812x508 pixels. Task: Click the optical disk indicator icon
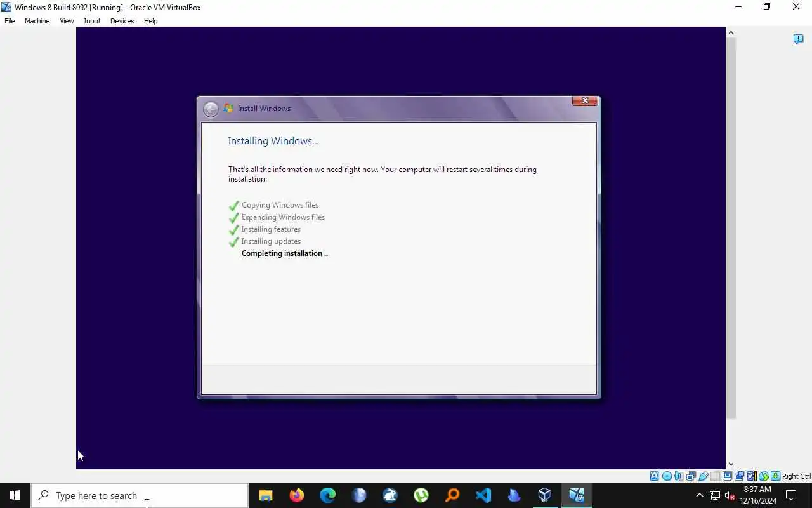click(667, 476)
